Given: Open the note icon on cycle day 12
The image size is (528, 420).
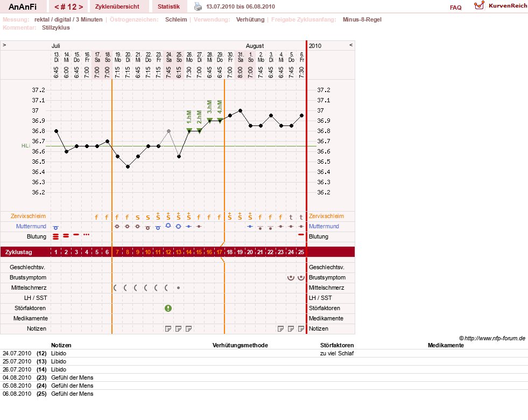Looking at the screenshot, I should coord(168,328).
